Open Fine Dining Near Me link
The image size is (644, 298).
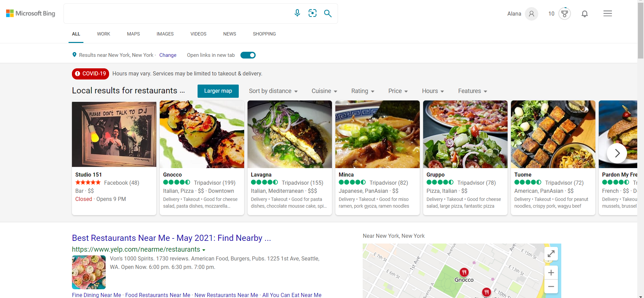(97, 295)
